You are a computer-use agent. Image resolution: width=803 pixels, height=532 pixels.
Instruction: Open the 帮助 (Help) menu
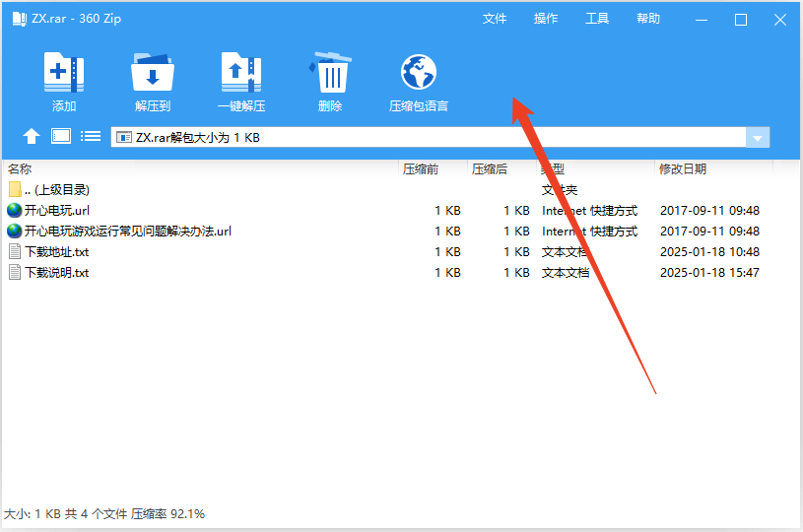(648, 19)
